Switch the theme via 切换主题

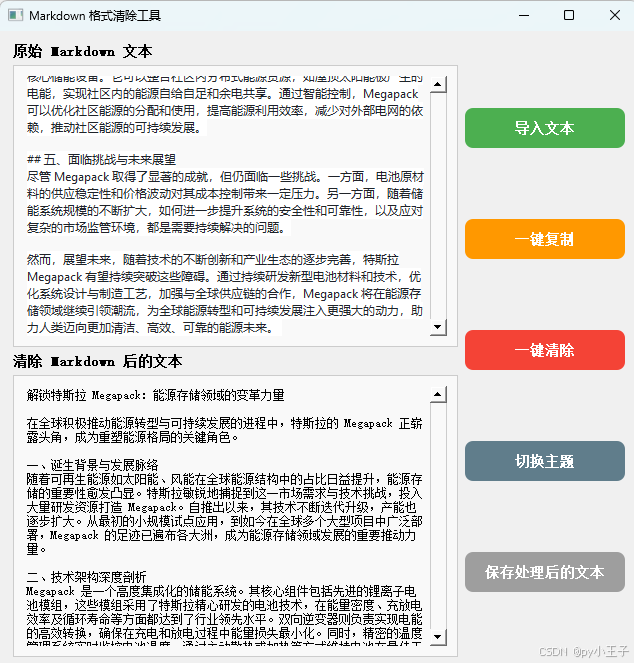(x=545, y=461)
